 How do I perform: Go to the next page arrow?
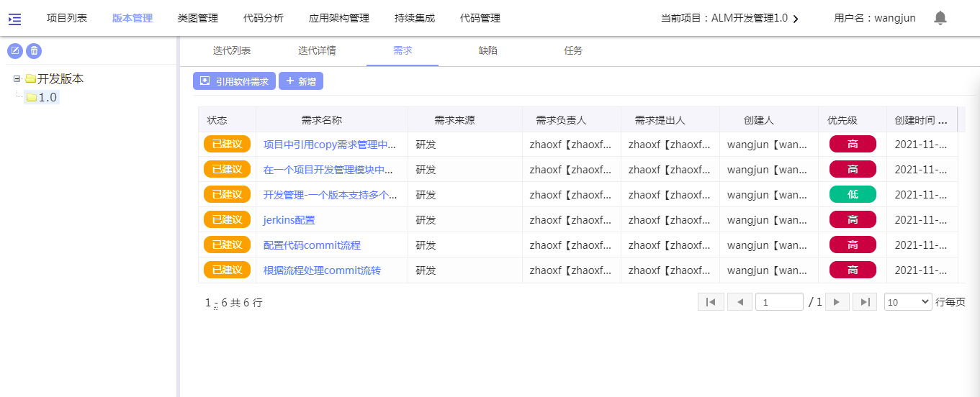click(x=837, y=302)
